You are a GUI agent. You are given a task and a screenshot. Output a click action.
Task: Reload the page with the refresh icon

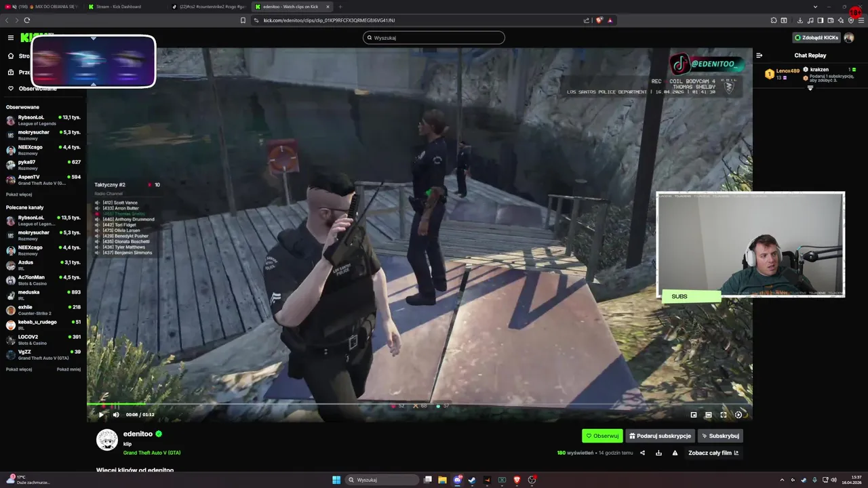click(27, 20)
